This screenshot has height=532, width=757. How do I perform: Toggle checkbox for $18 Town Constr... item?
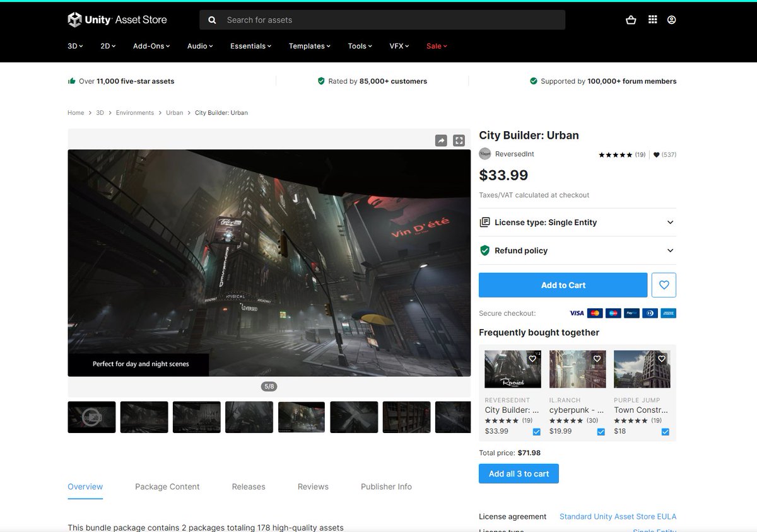click(x=666, y=432)
